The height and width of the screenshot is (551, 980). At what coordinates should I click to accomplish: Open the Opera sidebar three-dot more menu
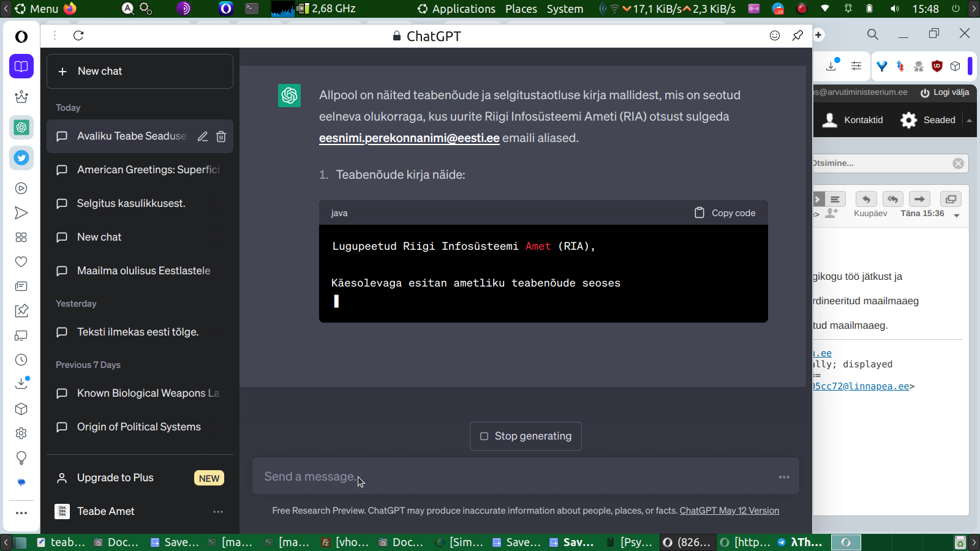(21, 513)
